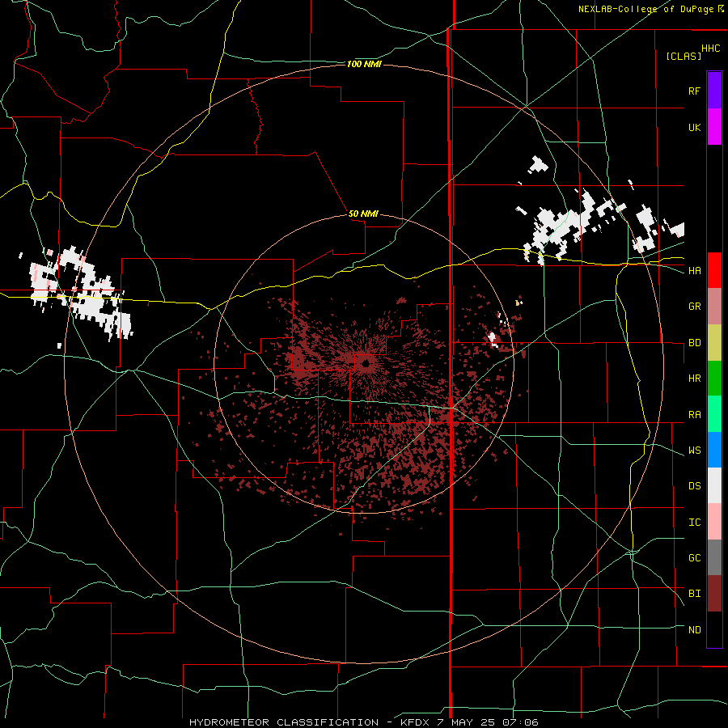Click the IC legend label
728x728 pixels.
(x=694, y=523)
